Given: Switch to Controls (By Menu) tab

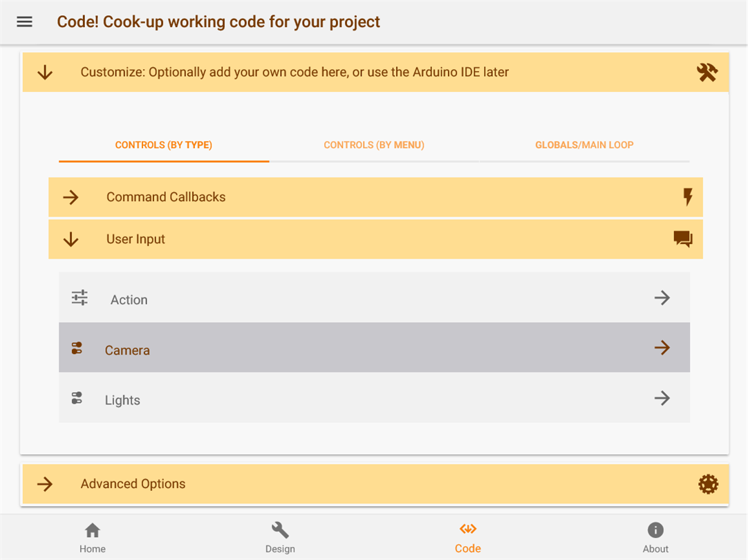Looking at the screenshot, I should click(x=374, y=145).
